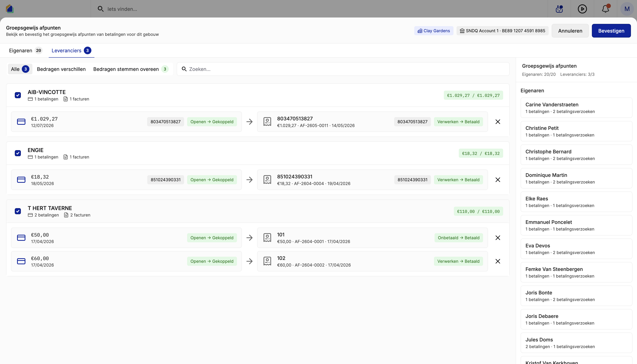Click T HERT TAVERNE total €110,00 / €110,00

(x=478, y=211)
